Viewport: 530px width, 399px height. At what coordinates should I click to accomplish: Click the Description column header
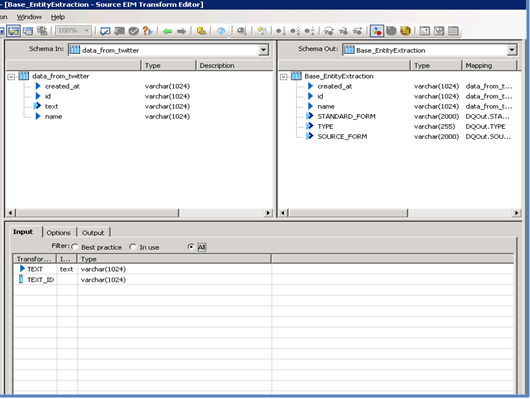pyautogui.click(x=234, y=66)
